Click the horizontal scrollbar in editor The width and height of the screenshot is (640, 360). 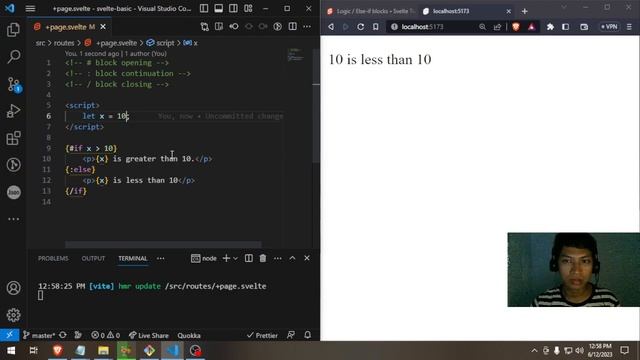(x=163, y=244)
